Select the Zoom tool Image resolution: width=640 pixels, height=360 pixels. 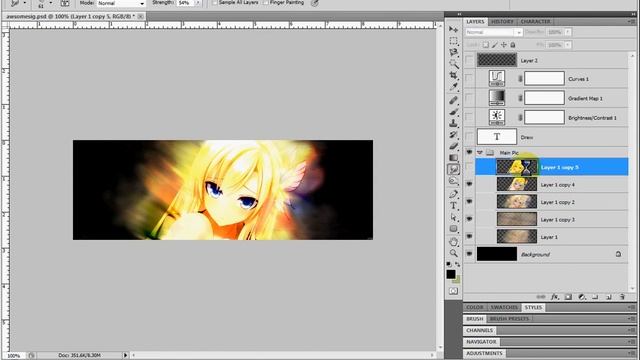(453, 253)
